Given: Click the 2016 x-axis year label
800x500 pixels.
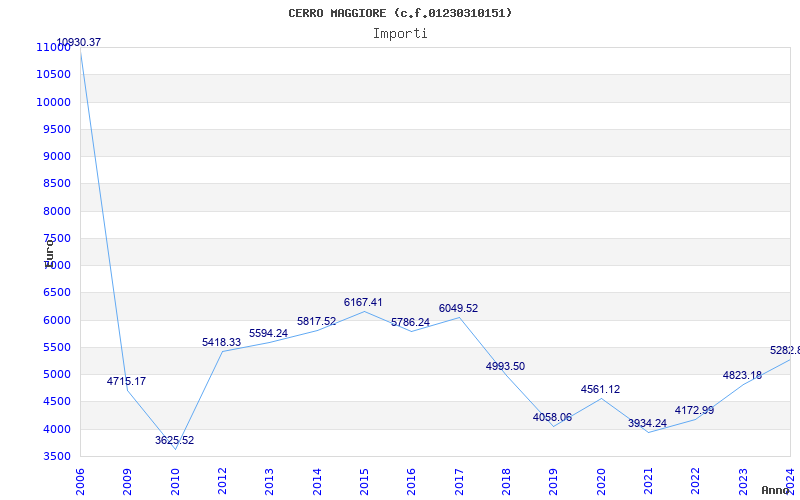Looking at the screenshot, I should click(x=412, y=482).
